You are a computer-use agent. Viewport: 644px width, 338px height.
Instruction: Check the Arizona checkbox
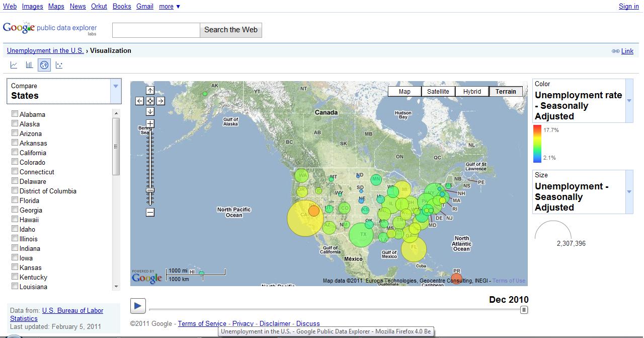pyautogui.click(x=15, y=133)
